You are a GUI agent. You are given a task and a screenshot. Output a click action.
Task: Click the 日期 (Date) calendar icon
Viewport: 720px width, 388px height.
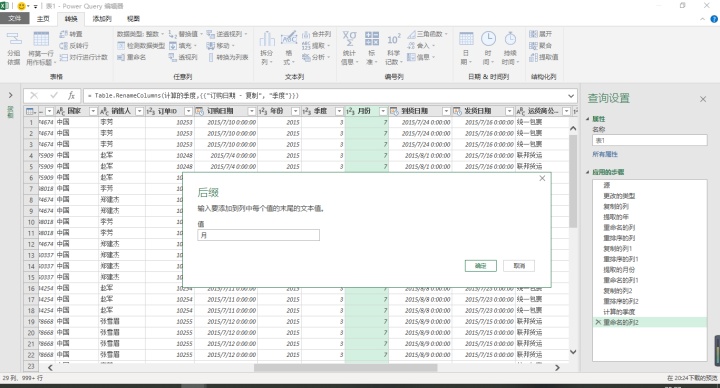[x=466, y=39]
